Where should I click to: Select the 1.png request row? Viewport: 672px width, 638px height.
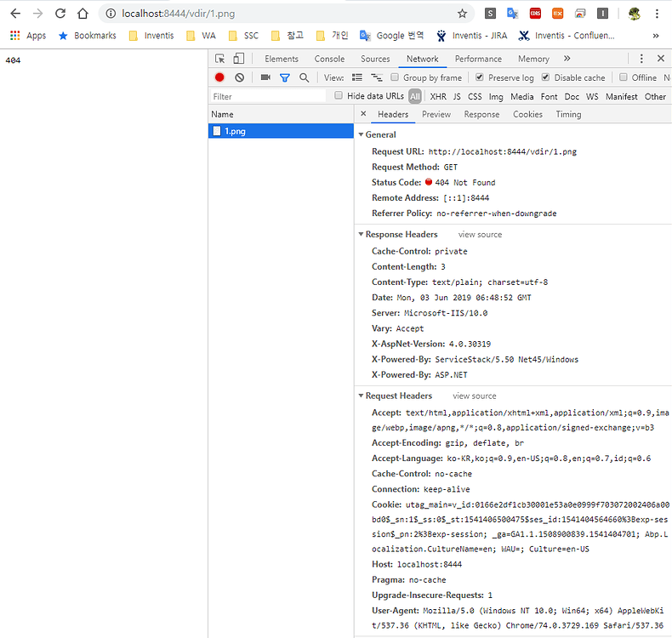[x=281, y=131]
